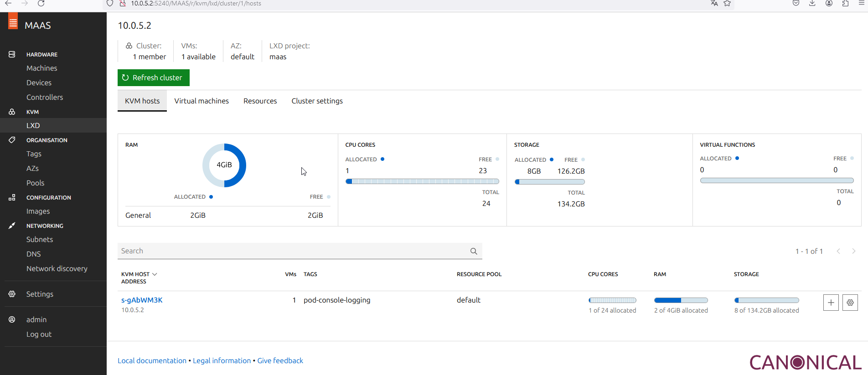Open Controllers in the sidebar
Image resolution: width=868 pixels, height=375 pixels.
pos(45,97)
